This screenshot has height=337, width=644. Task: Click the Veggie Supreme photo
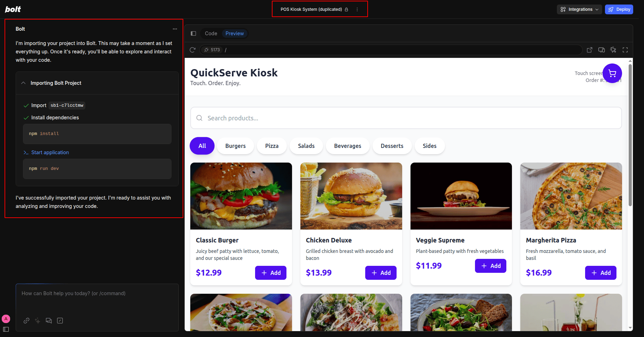(461, 196)
